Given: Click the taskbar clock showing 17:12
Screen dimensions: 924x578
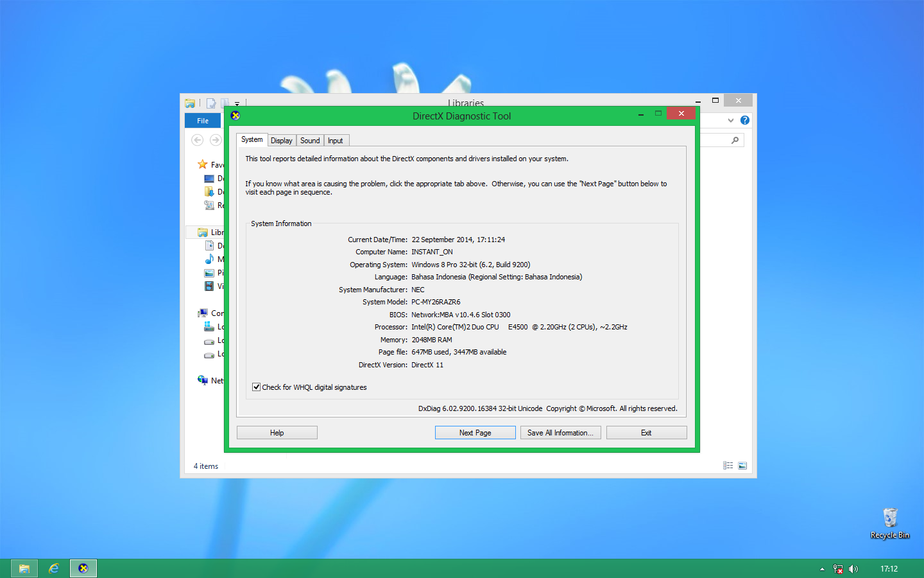Looking at the screenshot, I should [889, 569].
